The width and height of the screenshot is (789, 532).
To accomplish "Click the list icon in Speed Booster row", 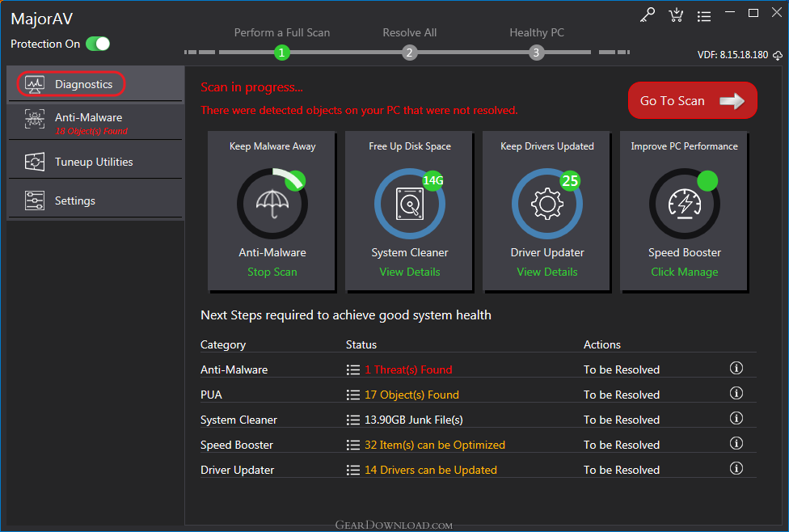I will click(353, 445).
